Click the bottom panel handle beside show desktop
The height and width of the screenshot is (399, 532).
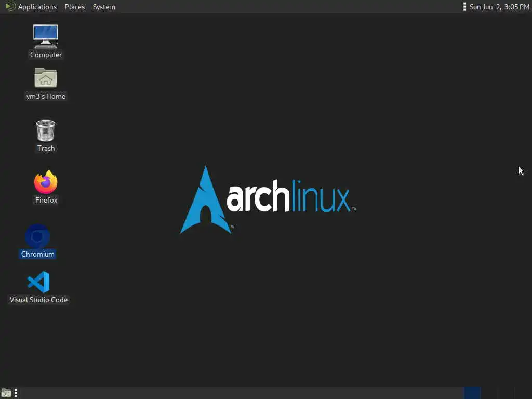(x=16, y=393)
